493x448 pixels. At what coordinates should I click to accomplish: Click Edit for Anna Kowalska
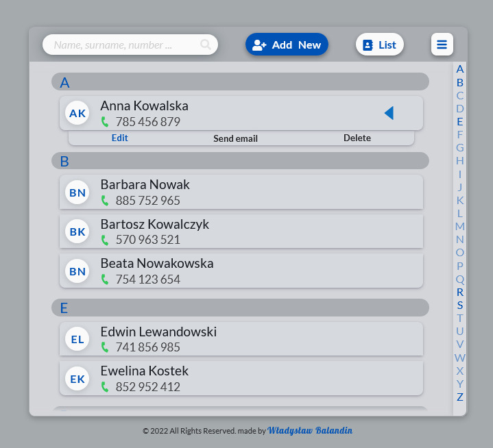[120, 138]
